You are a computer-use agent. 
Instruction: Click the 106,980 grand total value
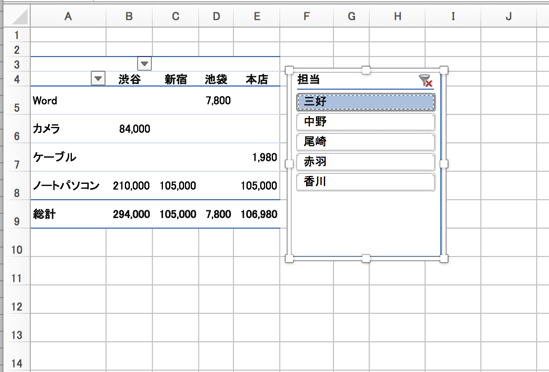(x=259, y=214)
